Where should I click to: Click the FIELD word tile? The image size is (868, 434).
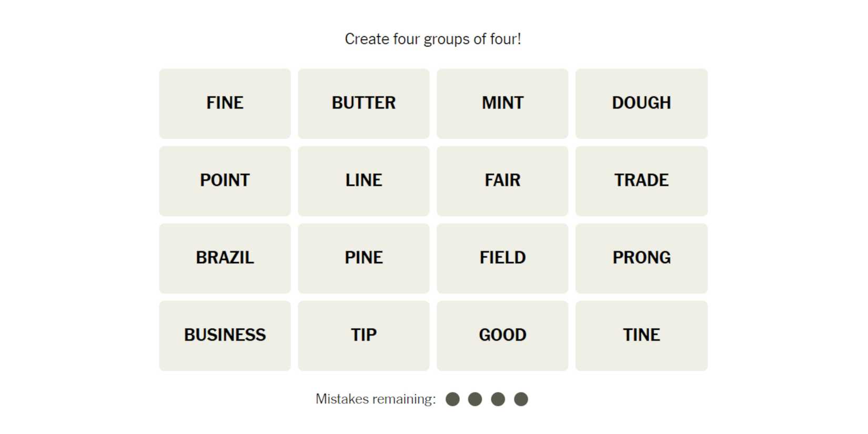pyautogui.click(x=502, y=258)
